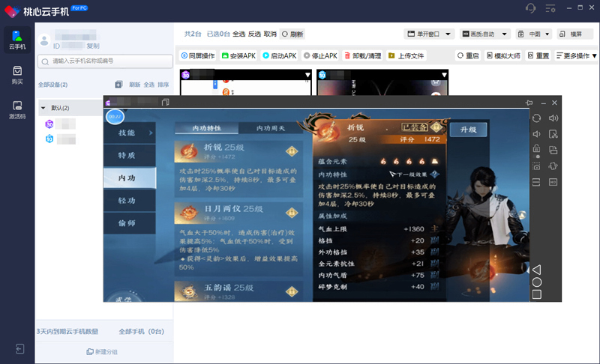Decrease cloud phone volume

pyautogui.click(x=536, y=134)
